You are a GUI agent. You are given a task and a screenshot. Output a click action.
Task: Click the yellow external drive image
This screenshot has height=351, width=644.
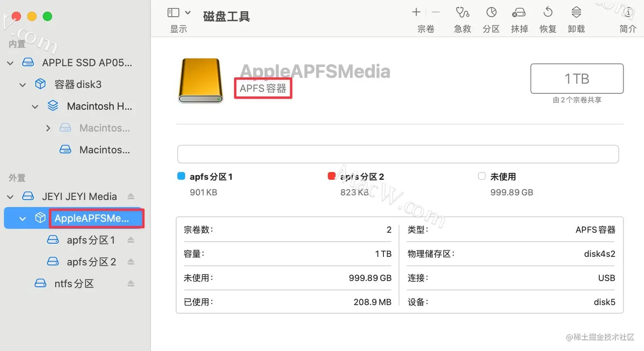[201, 81]
